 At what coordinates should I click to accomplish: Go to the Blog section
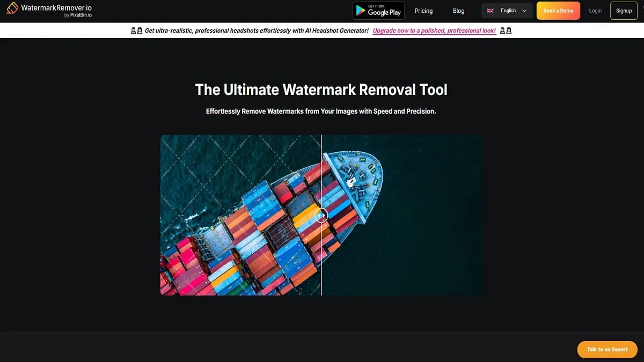[458, 11]
